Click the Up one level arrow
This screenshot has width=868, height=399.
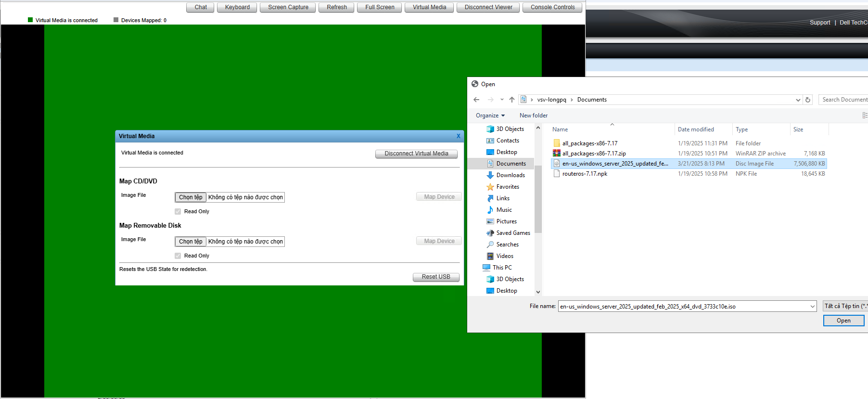click(x=511, y=100)
